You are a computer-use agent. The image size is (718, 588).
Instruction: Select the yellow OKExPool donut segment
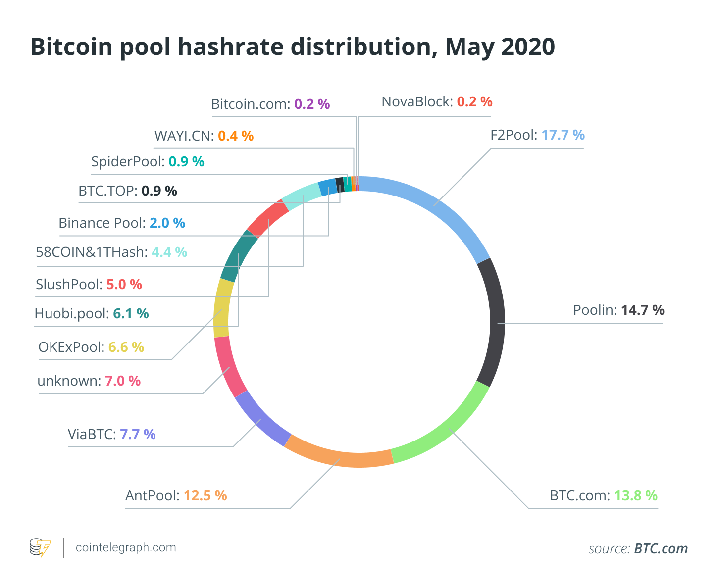[221, 308]
